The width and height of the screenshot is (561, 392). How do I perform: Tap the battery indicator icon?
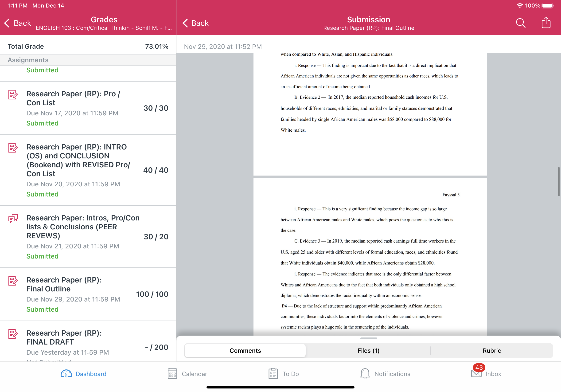[548, 5]
